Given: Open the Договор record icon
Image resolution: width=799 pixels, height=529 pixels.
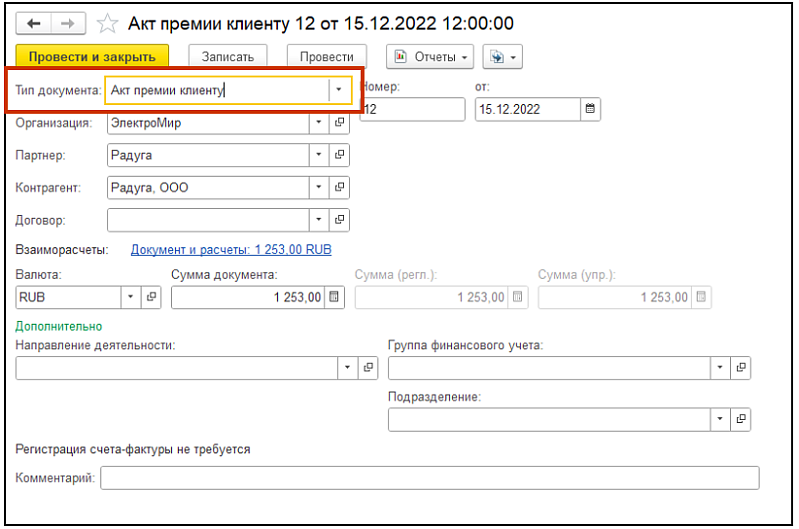Looking at the screenshot, I should pyautogui.click(x=339, y=220).
